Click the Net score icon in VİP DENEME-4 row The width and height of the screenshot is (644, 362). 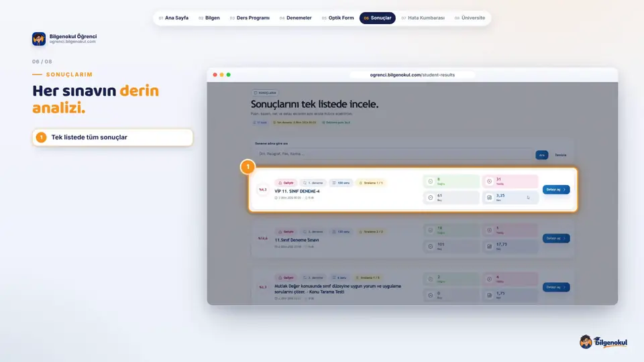pyautogui.click(x=489, y=198)
